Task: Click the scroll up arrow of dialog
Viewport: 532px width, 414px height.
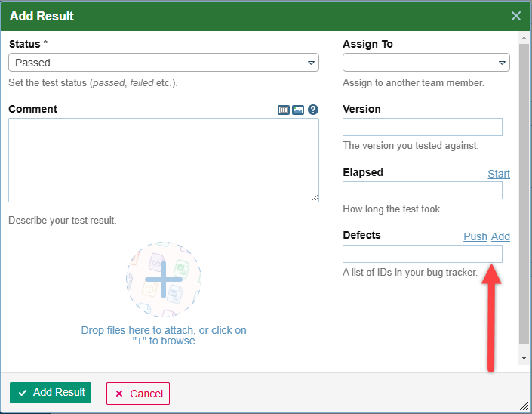Action: coord(524,38)
